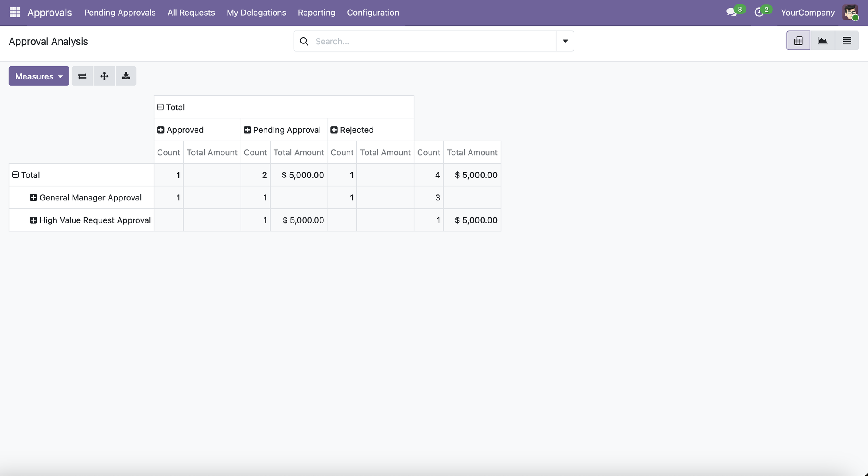Open the discuss messages icon
Image resolution: width=868 pixels, height=476 pixels.
pyautogui.click(x=732, y=12)
